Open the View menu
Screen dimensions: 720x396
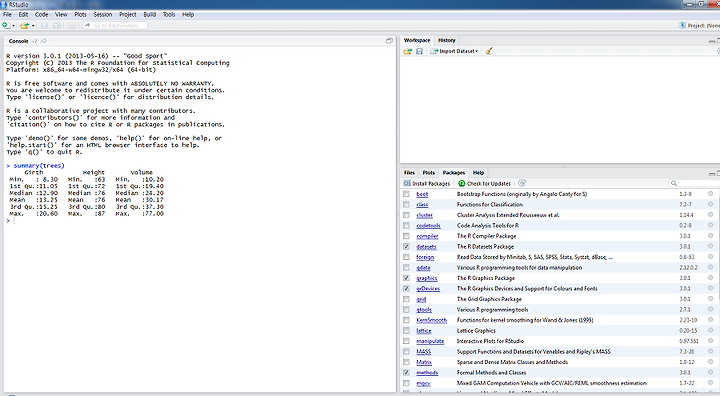point(61,14)
